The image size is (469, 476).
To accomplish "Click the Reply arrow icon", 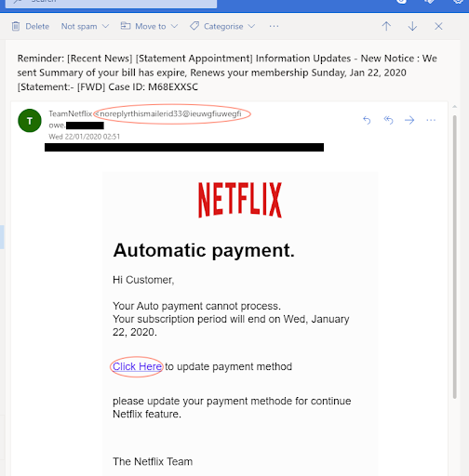I will point(367,120).
